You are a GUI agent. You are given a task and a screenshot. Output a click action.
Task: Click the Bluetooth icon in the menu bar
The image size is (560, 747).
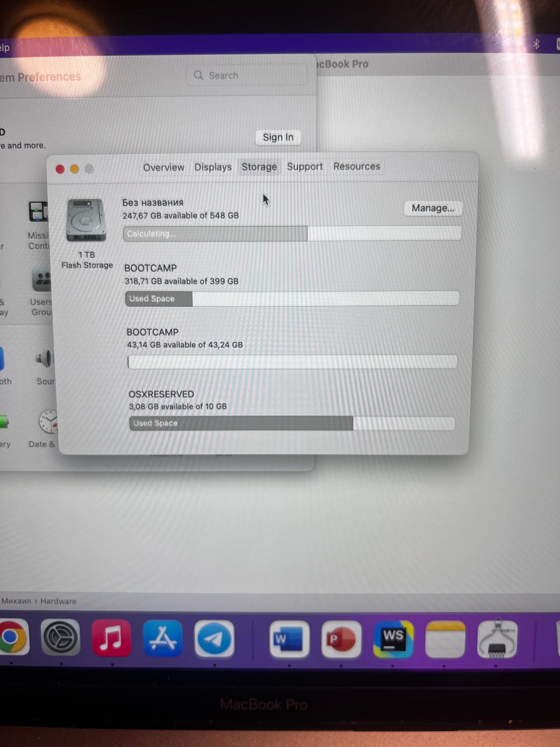[536, 44]
